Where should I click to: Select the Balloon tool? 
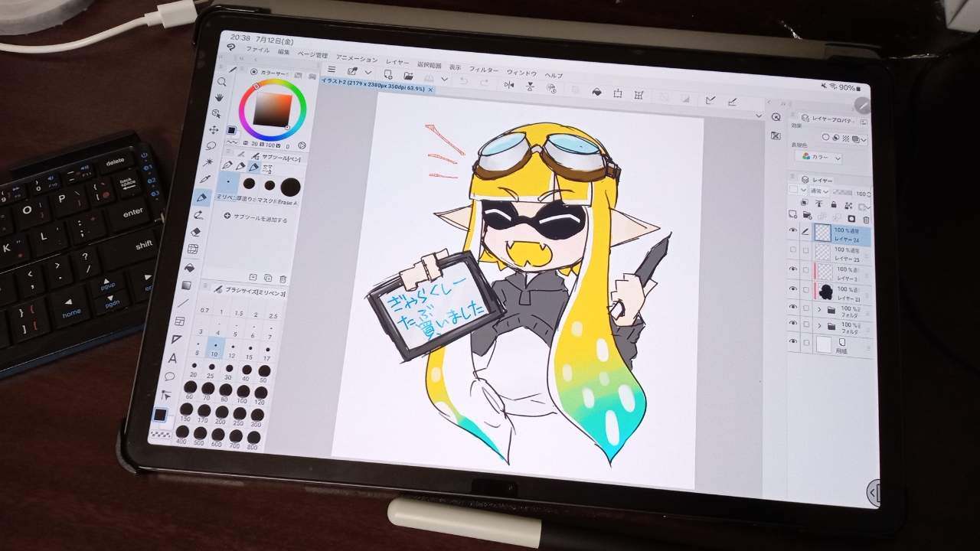[x=169, y=377]
